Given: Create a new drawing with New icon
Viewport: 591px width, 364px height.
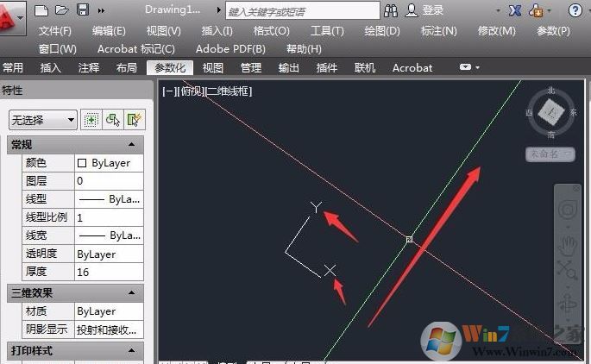Looking at the screenshot, I should [x=41, y=10].
